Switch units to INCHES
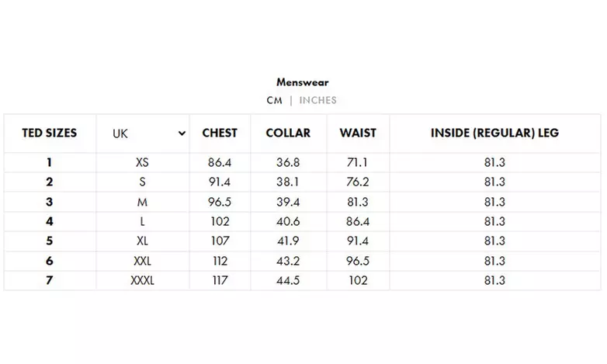This screenshot has width=607, height=364. 317,100
